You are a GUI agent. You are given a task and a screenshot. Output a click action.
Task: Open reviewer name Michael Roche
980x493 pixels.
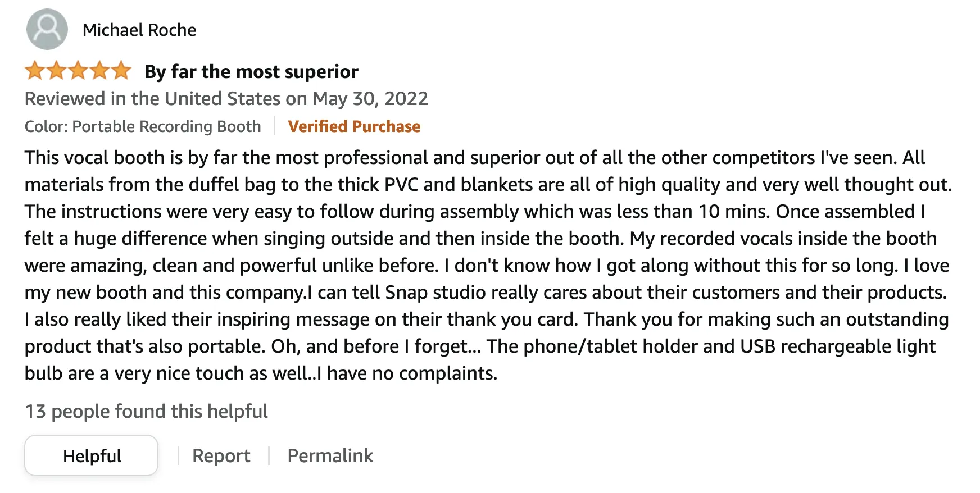[139, 30]
